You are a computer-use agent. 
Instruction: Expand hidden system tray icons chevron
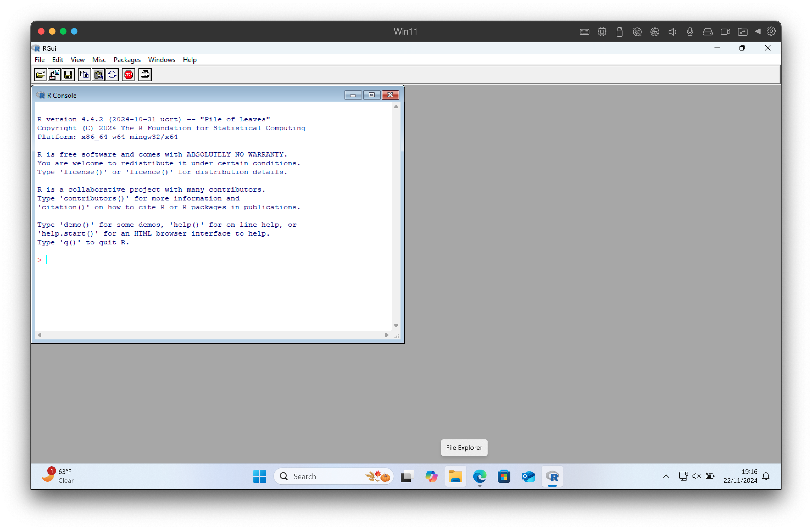point(666,476)
